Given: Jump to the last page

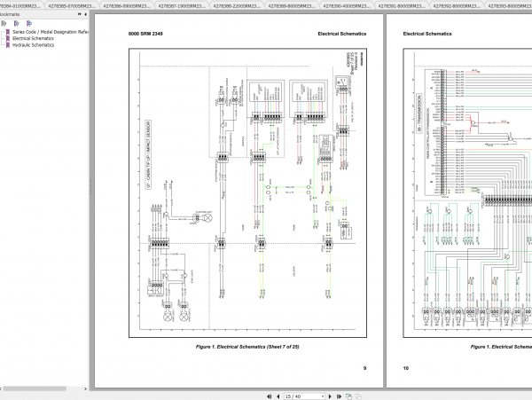Looking at the screenshot, I should 339,396.
